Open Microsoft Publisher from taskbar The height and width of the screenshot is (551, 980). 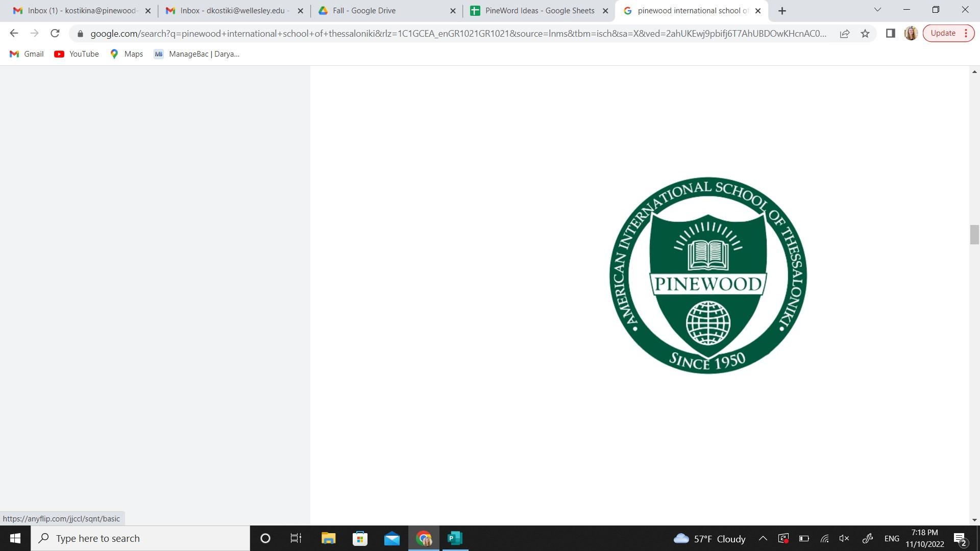pos(454,539)
